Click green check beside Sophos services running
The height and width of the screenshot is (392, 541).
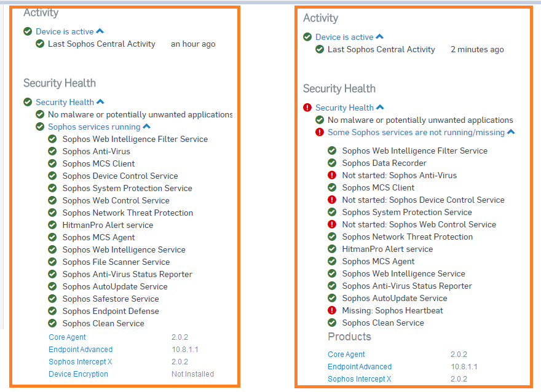40,127
